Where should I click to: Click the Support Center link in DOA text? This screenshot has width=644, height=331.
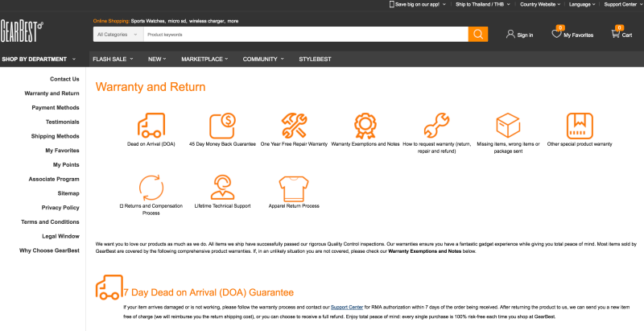(347, 307)
